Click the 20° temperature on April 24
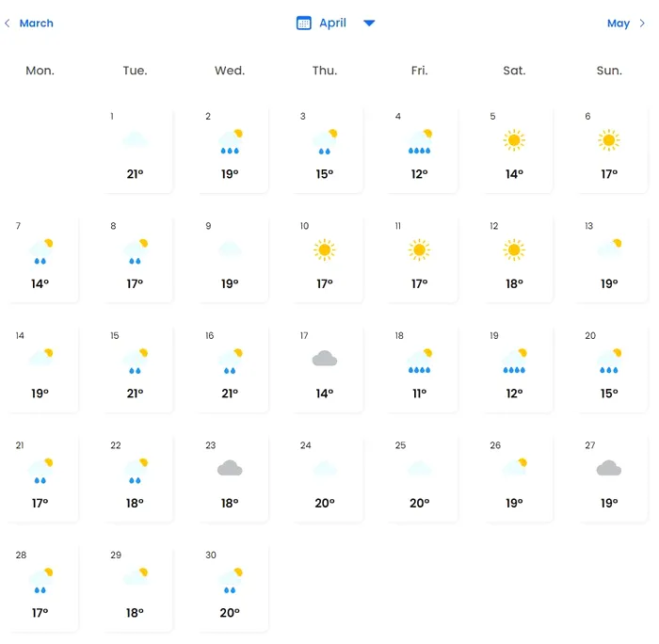Screen dimensions: 659x644 325,503
